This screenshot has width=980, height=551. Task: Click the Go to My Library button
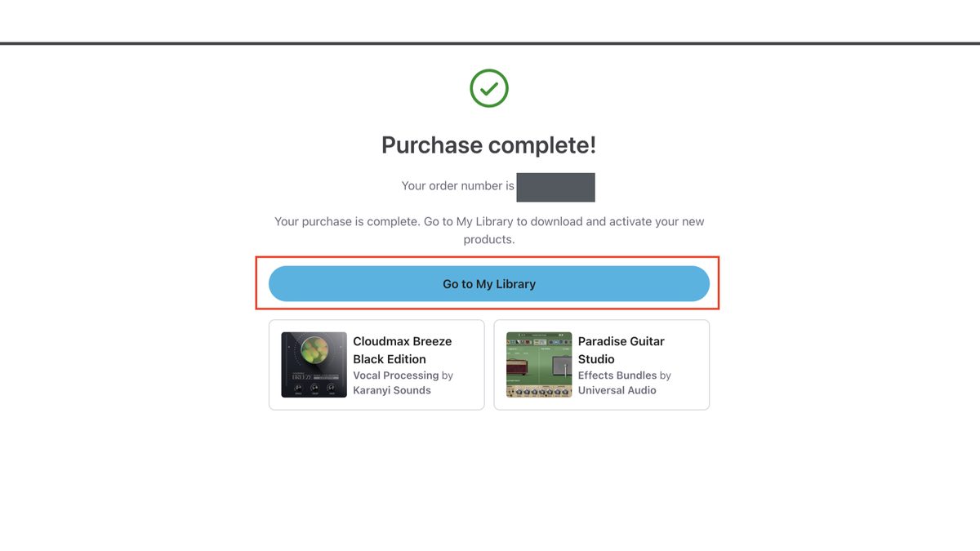[x=489, y=284]
